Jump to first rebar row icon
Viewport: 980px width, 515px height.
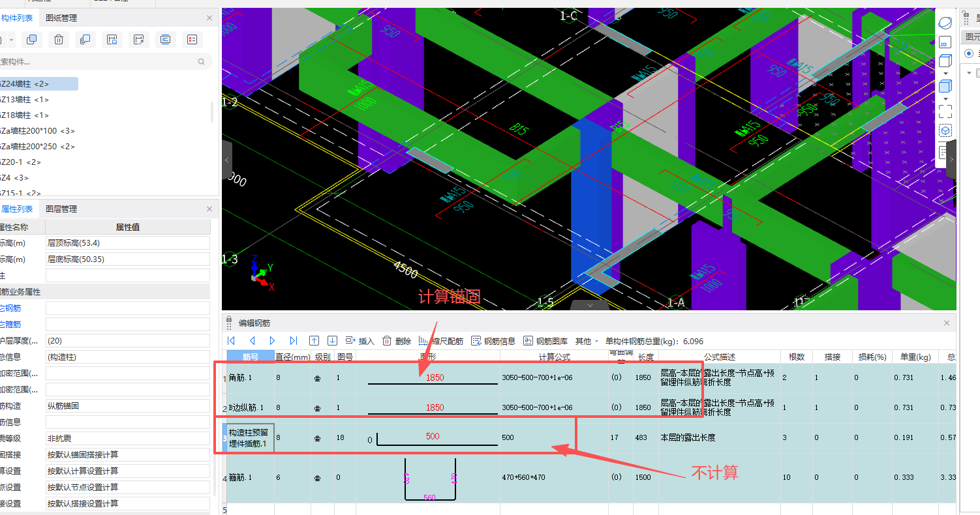tap(231, 341)
